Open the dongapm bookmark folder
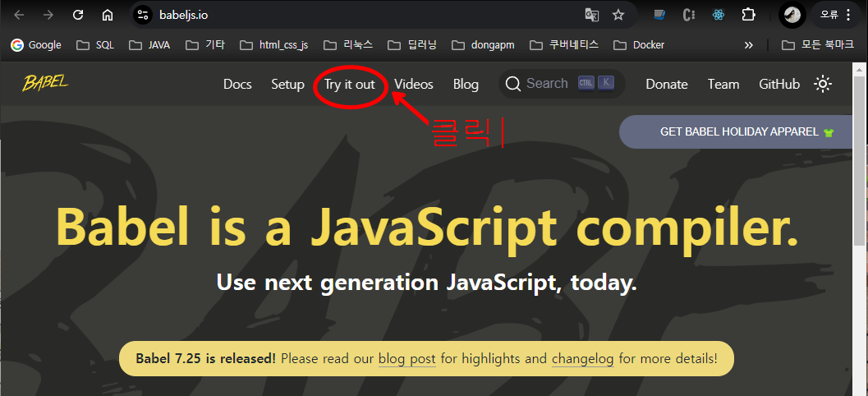Viewport: 868px width, 396px height. (x=483, y=45)
